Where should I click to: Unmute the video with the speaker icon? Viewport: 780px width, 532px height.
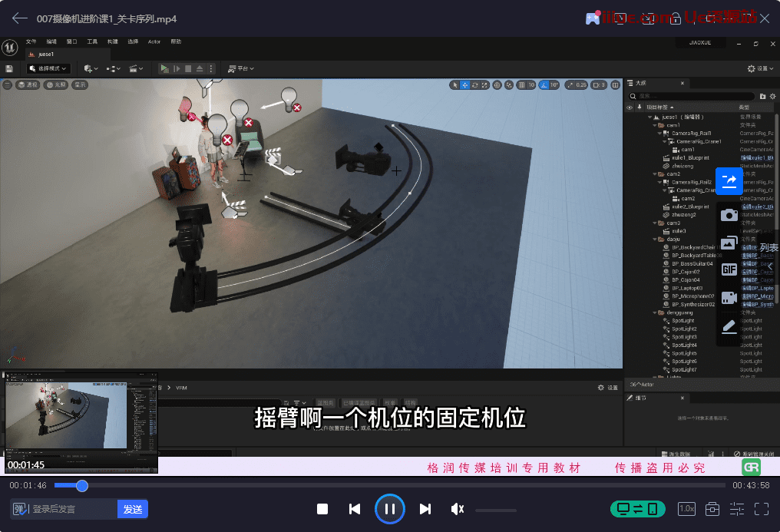[x=458, y=509]
